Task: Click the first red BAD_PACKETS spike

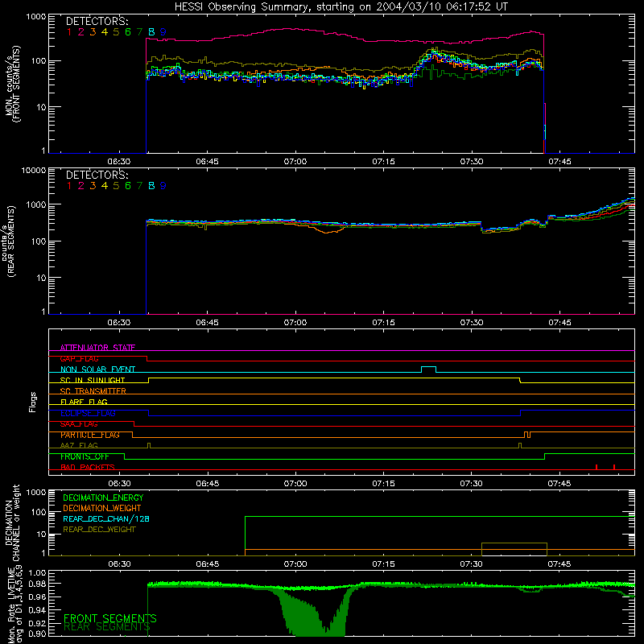Action: [597, 467]
